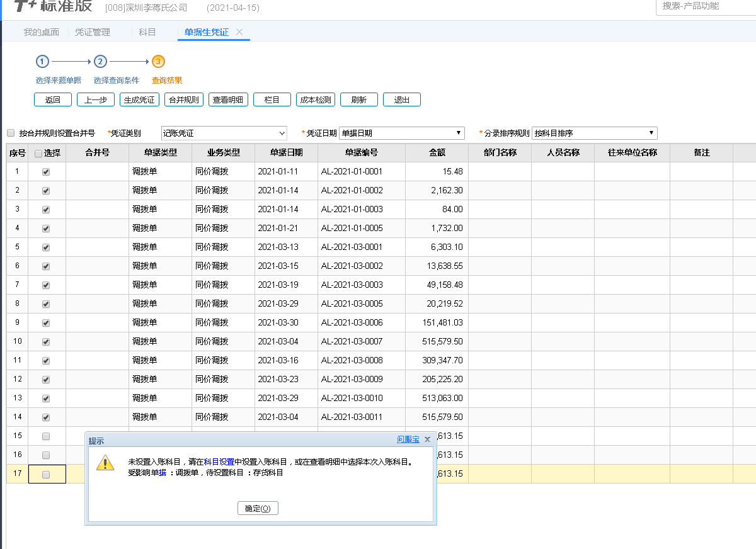Click the 业务类型 column header
The height and width of the screenshot is (549, 756).
point(224,153)
